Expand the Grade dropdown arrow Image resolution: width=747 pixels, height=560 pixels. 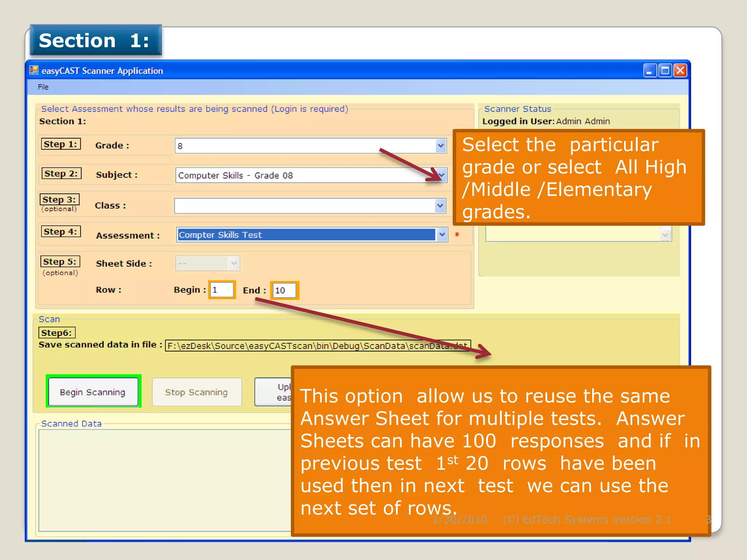pos(441,146)
